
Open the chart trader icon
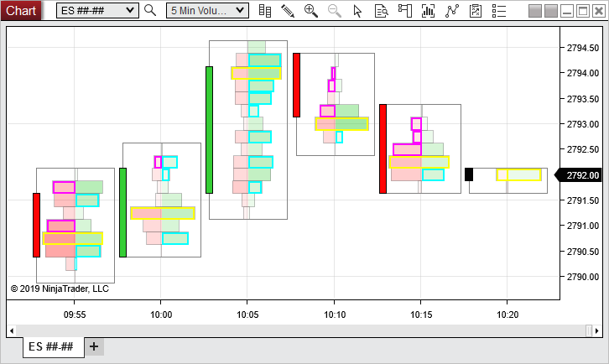point(405,11)
